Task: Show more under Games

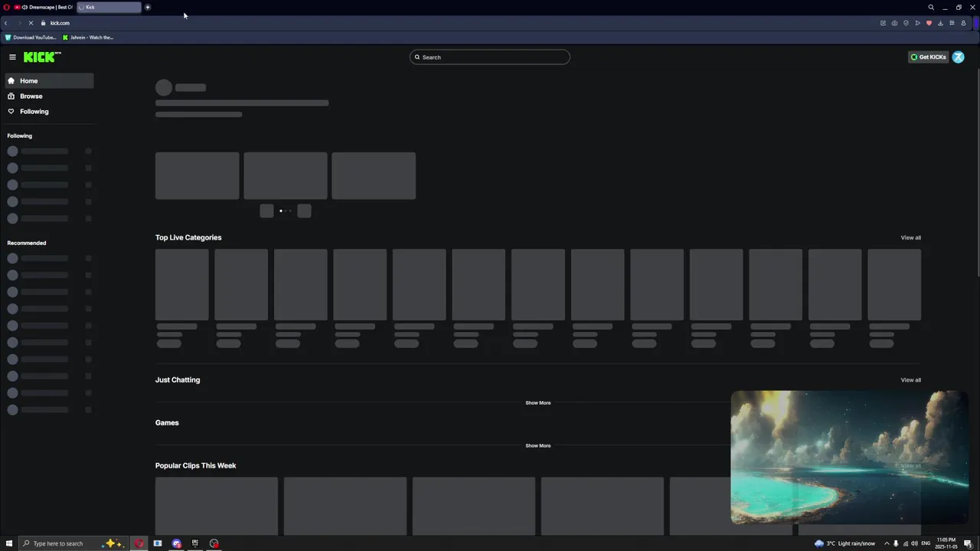Action: click(x=537, y=445)
